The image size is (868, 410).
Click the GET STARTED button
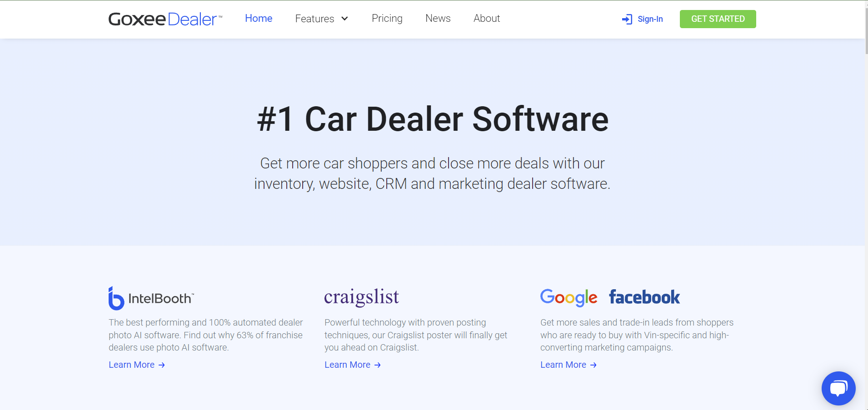click(717, 19)
